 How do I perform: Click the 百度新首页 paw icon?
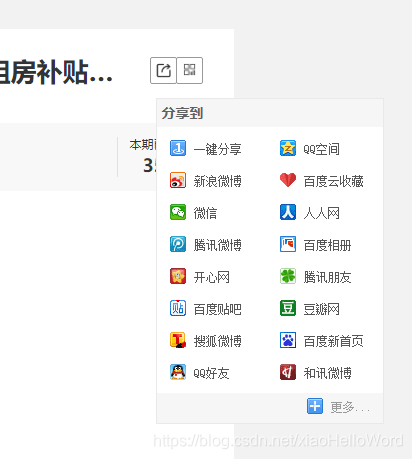[288, 340]
